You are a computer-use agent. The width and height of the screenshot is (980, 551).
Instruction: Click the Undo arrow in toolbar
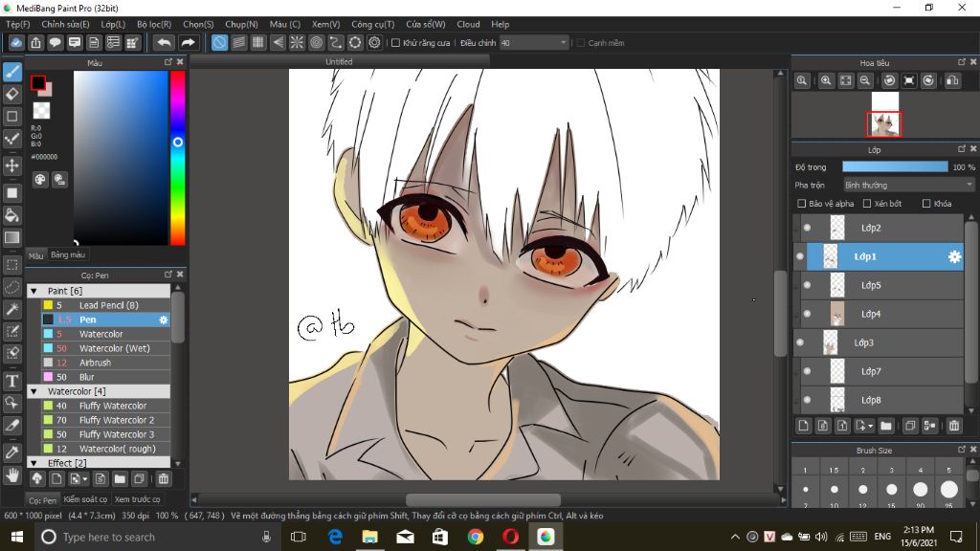point(164,42)
